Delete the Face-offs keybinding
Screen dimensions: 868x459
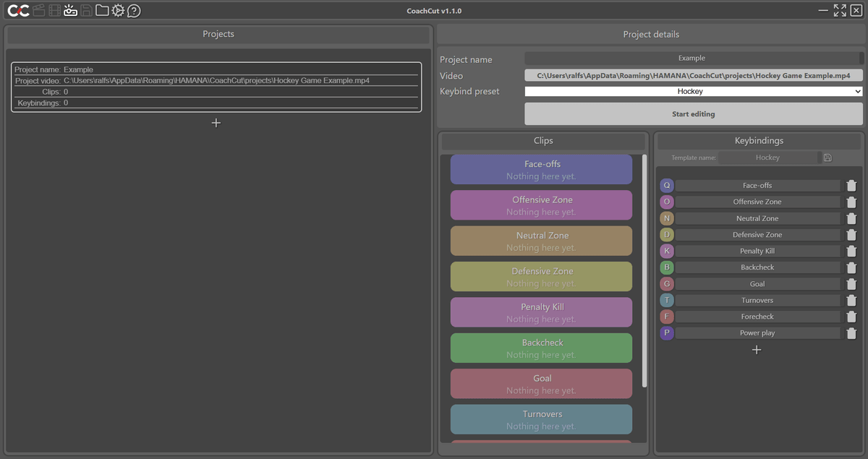point(851,185)
